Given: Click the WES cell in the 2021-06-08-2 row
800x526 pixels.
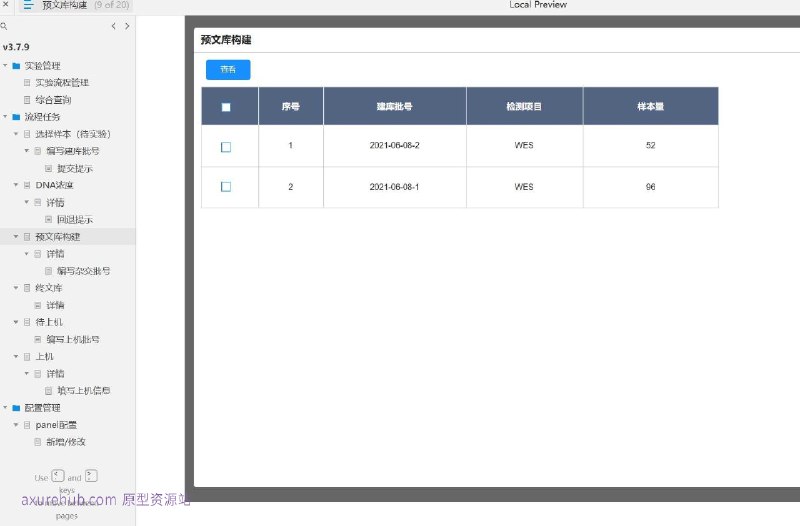Looking at the screenshot, I should point(524,145).
